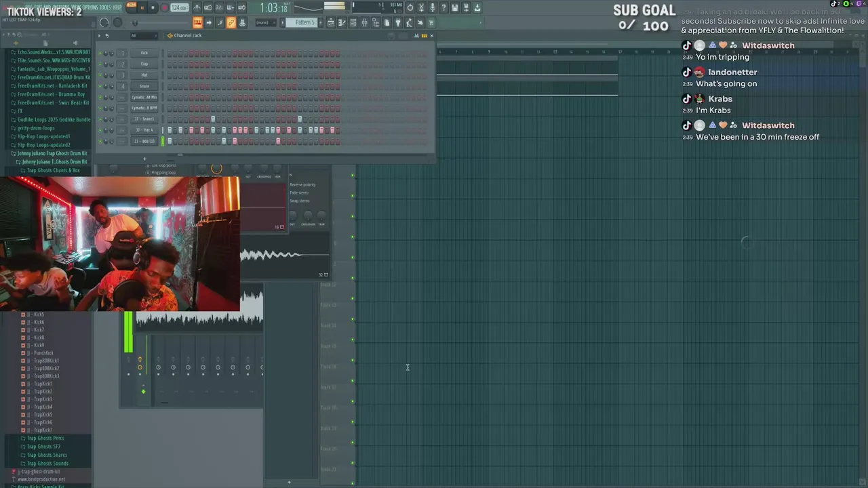Toggle Reverse polarity option

(x=302, y=184)
